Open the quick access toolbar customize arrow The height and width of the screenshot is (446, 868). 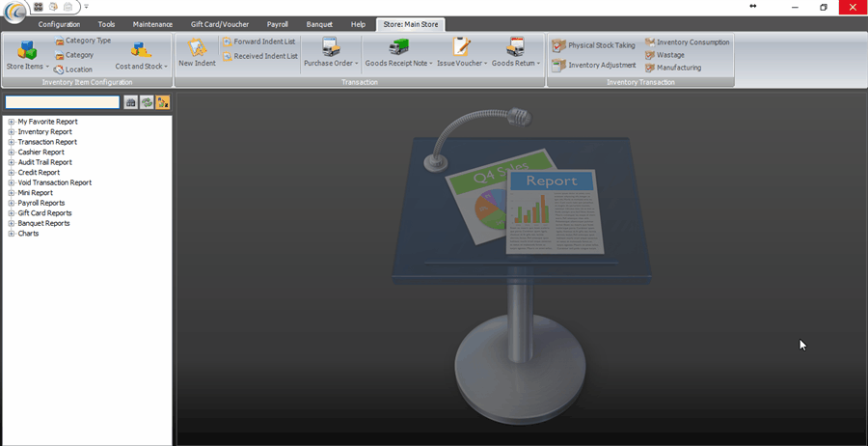(87, 7)
